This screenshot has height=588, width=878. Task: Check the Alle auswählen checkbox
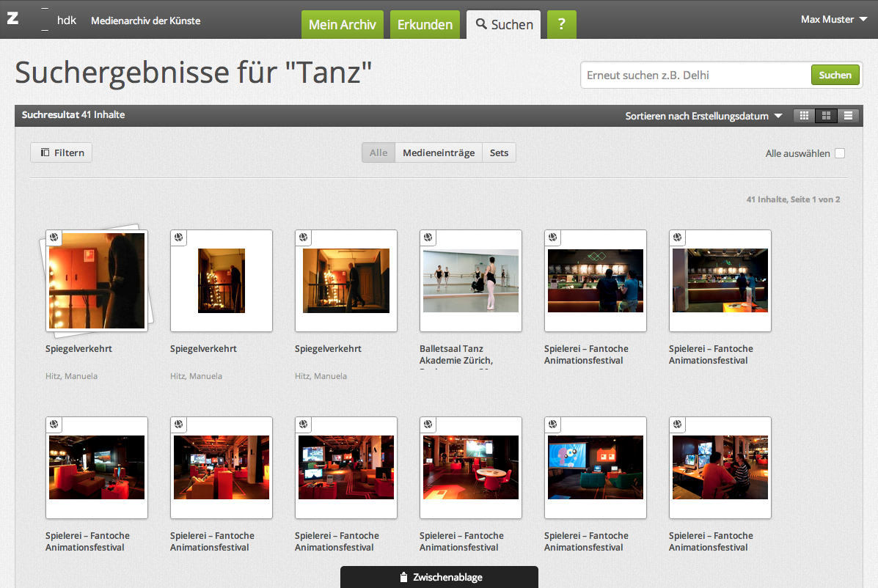840,153
